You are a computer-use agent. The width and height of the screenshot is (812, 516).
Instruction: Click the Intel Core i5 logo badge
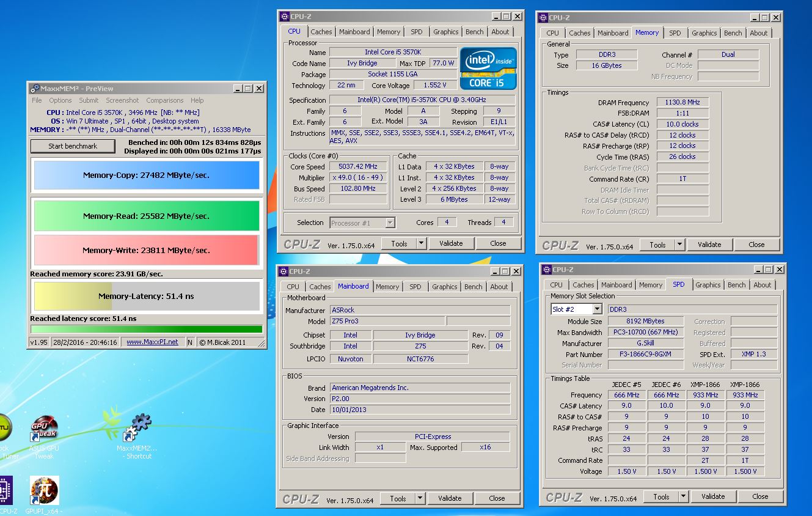click(488, 68)
